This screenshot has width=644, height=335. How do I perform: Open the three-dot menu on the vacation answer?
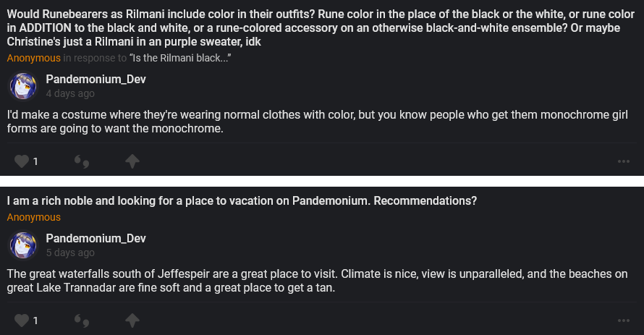click(x=623, y=320)
